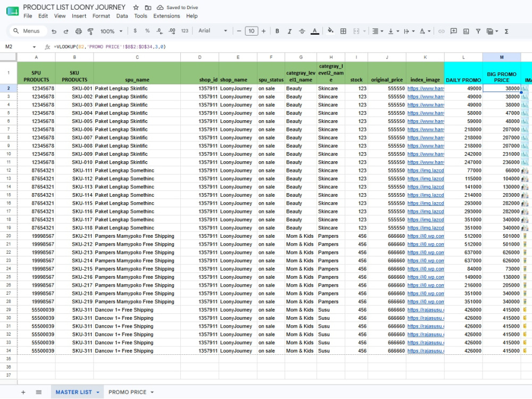Click the Undo icon in toolbar
Viewport: 532px width, 399px height.
pyautogui.click(x=54, y=31)
